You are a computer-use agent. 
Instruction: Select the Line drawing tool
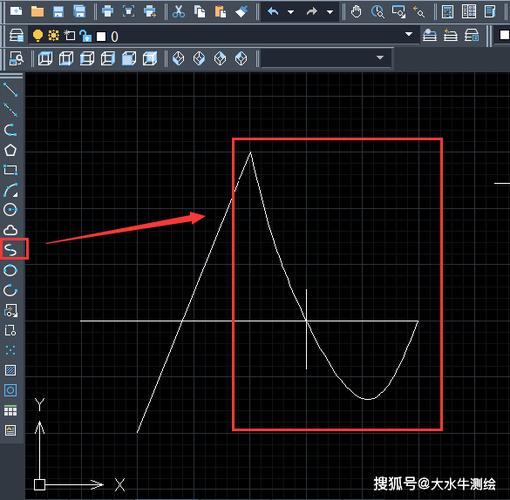10,89
